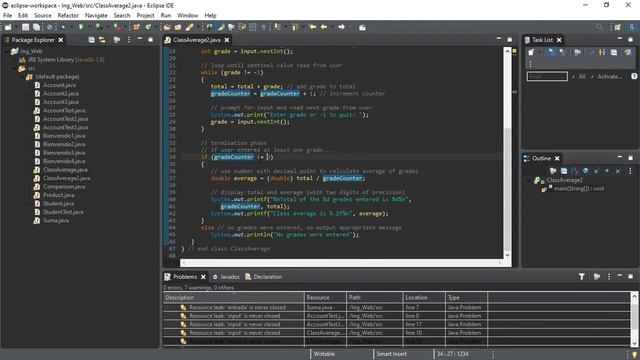Click the editor horizontal scrollbar
This screenshot has width=640, height=360.
[x=341, y=263]
